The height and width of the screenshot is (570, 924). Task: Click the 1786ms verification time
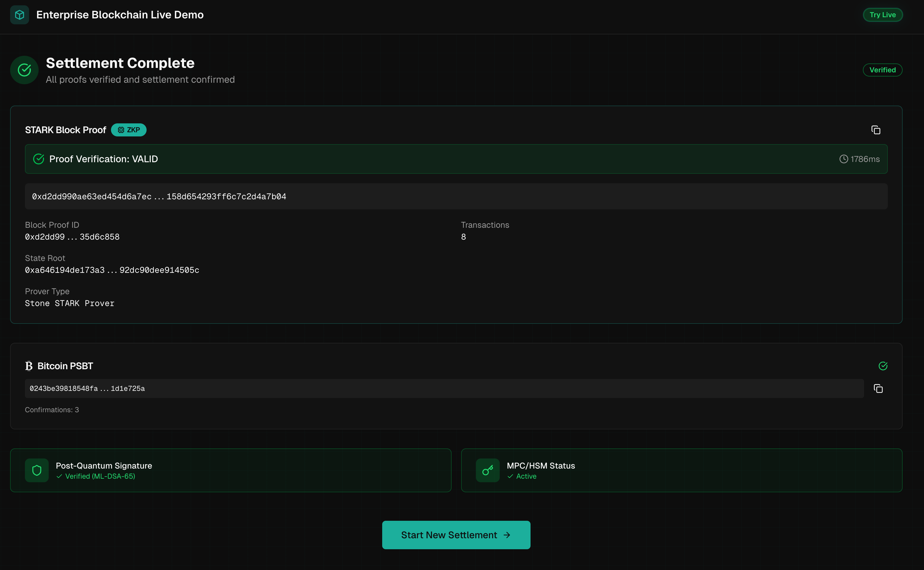point(865,159)
